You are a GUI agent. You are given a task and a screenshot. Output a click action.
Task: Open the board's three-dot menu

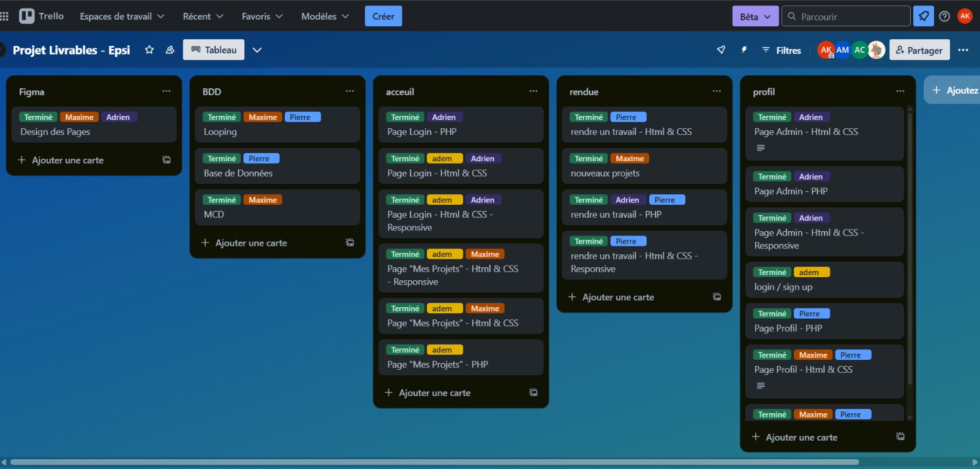[x=963, y=50]
